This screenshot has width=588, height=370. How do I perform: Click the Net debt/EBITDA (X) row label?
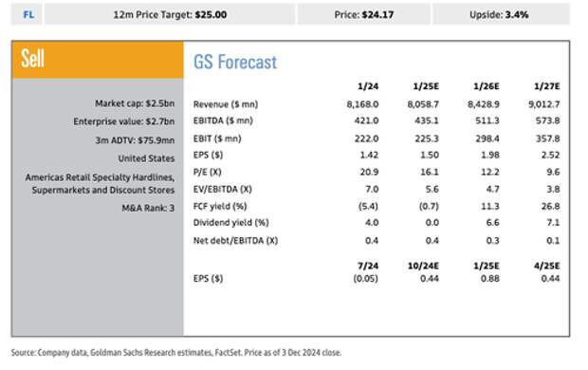coord(235,241)
